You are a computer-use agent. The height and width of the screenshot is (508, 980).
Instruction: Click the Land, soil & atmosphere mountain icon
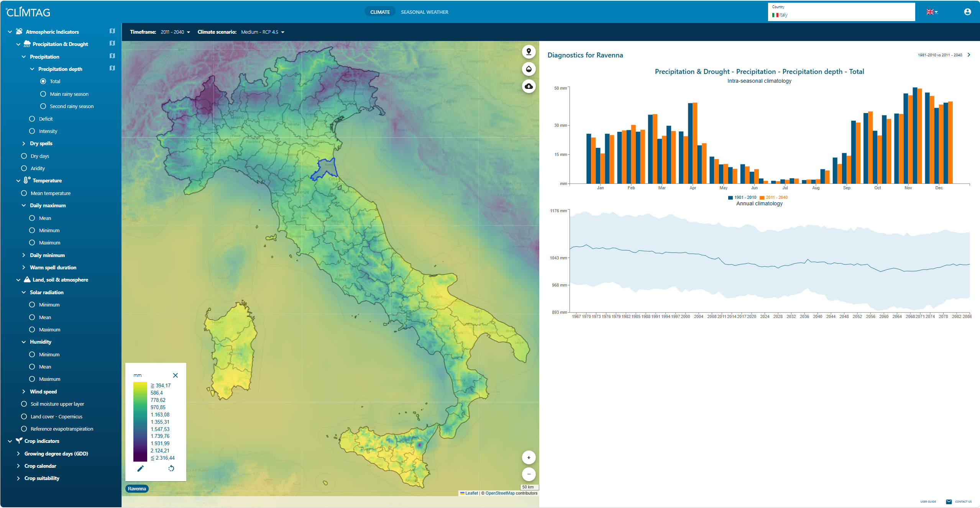[27, 280]
